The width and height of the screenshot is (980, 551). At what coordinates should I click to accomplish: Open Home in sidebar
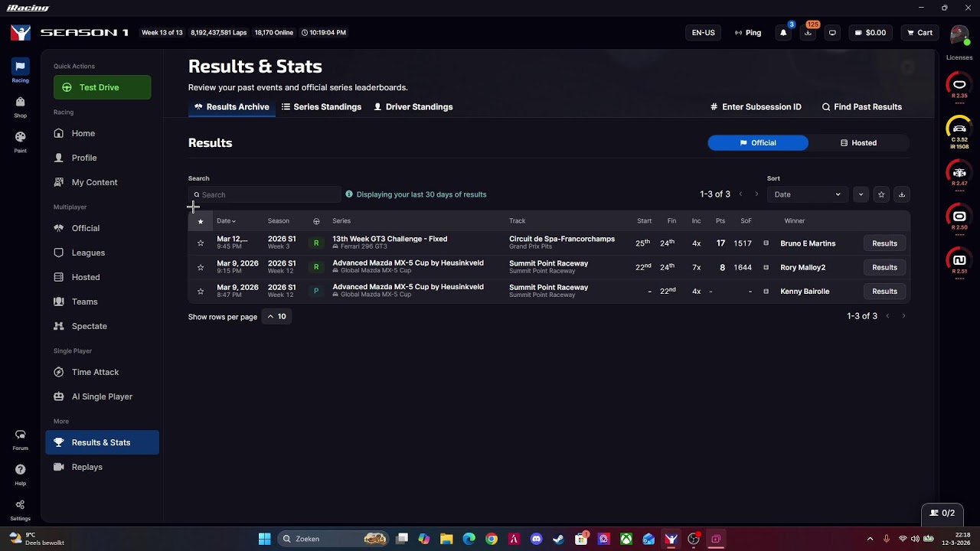tap(103, 133)
